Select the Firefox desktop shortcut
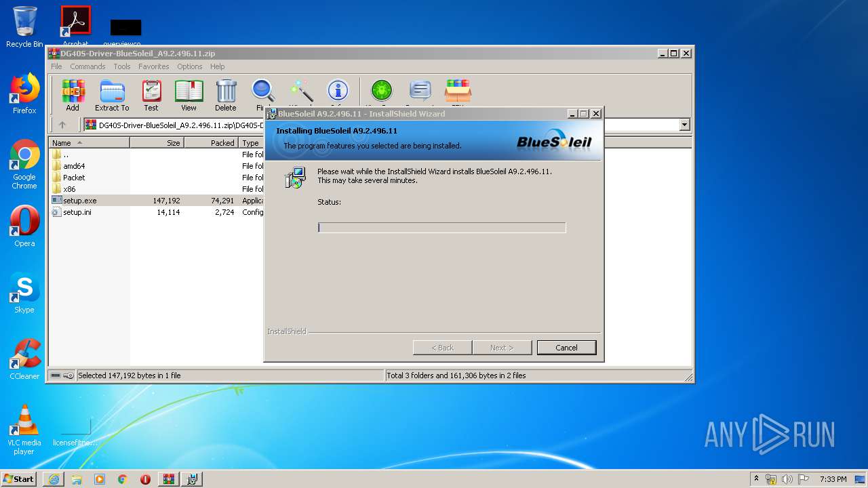Image resolution: width=868 pixels, height=488 pixels. [24, 94]
